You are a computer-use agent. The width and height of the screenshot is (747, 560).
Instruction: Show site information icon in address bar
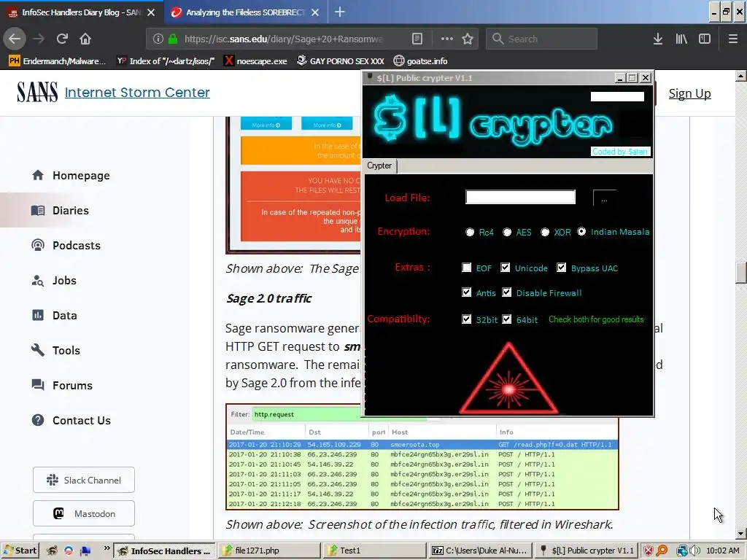click(x=158, y=39)
